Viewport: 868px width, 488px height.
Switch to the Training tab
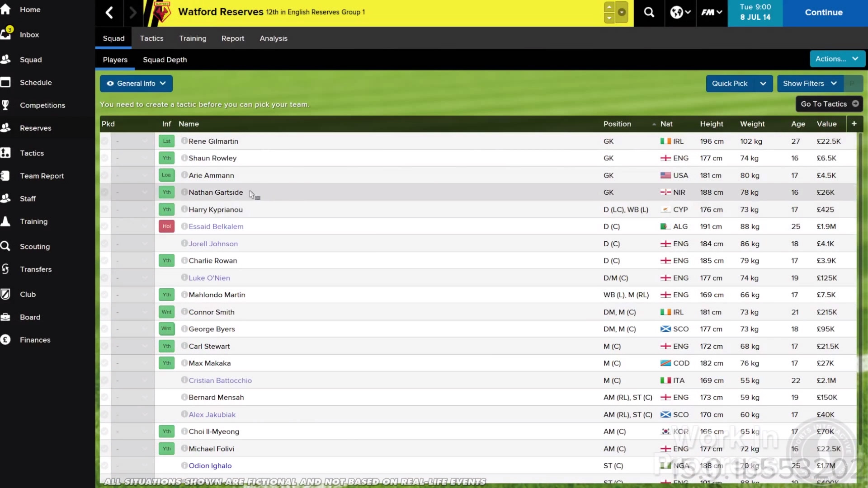coord(193,38)
